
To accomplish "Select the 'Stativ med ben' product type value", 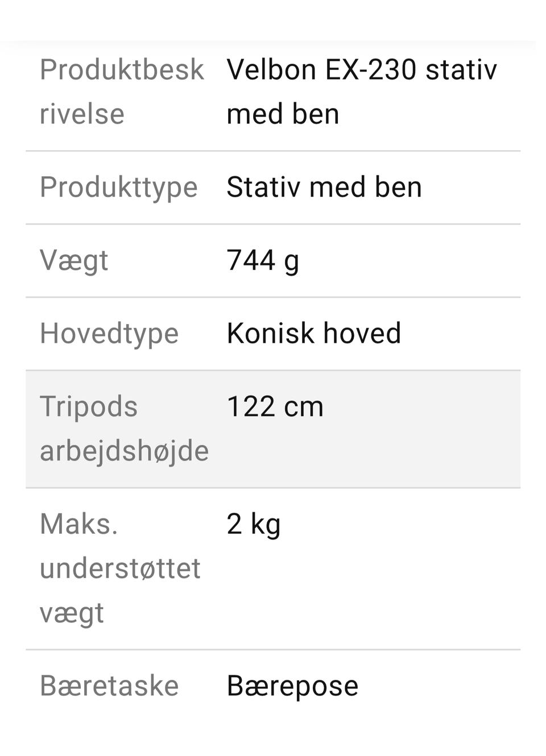I will click(x=324, y=187).
